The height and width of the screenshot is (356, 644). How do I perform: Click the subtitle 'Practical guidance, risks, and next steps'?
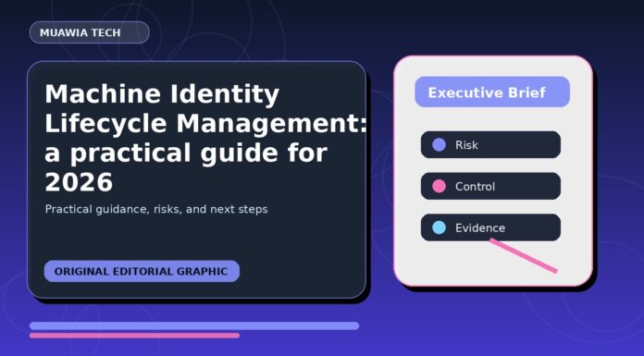coord(156,209)
